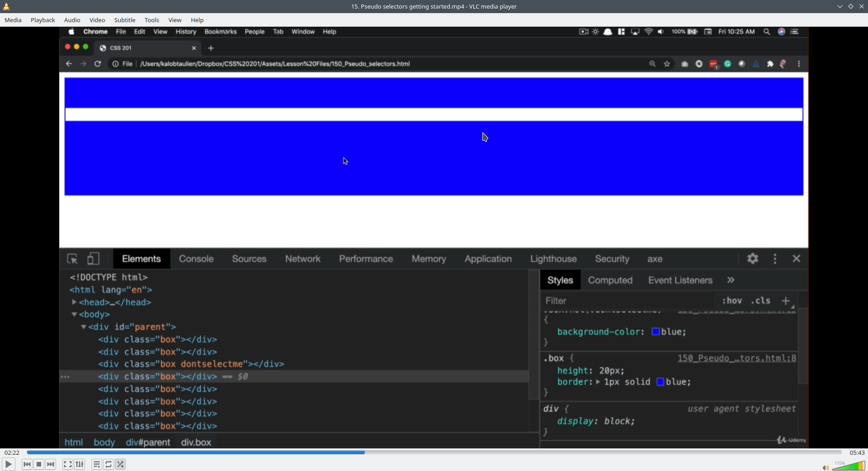Close the CSS 201 tab
The height and width of the screenshot is (471, 868).
point(194,48)
